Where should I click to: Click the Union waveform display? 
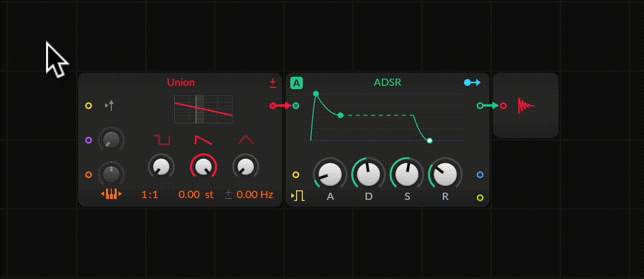click(x=203, y=109)
